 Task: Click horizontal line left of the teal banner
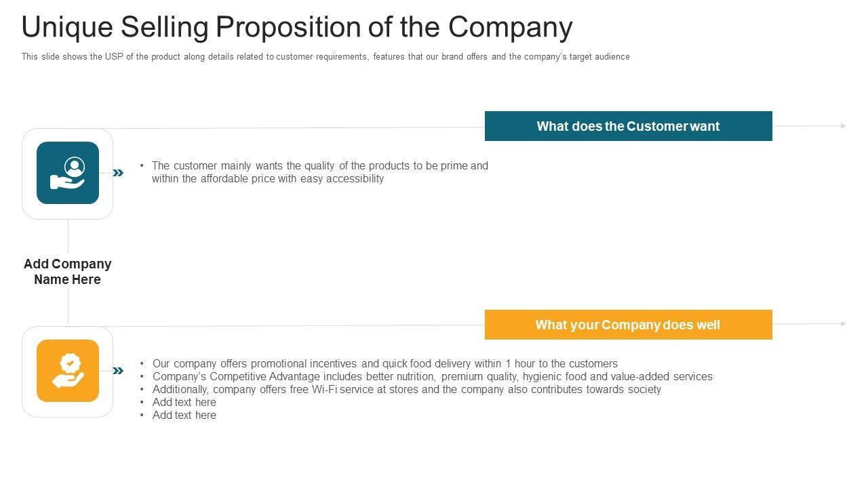(x=298, y=127)
